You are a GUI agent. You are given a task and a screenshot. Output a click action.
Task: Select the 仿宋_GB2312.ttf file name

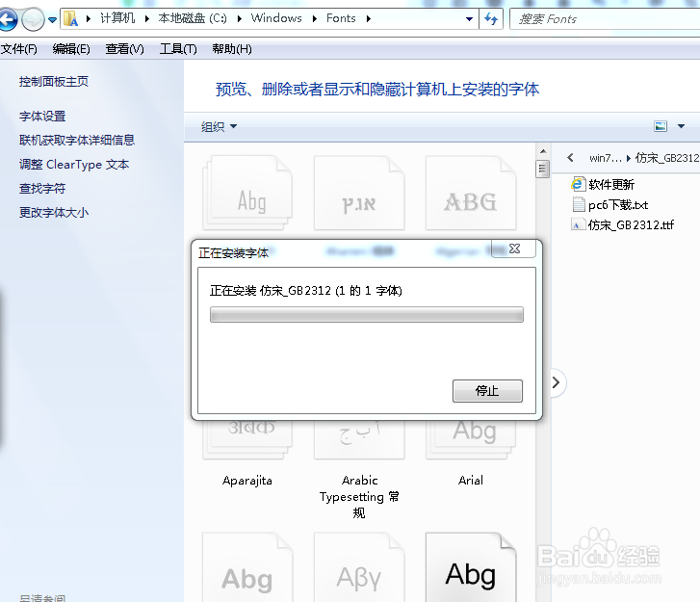[x=631, y=225]
